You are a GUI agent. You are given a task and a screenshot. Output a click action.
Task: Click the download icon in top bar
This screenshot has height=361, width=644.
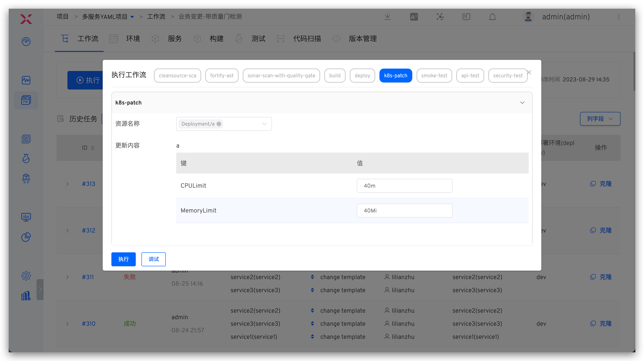click(387, 17)
